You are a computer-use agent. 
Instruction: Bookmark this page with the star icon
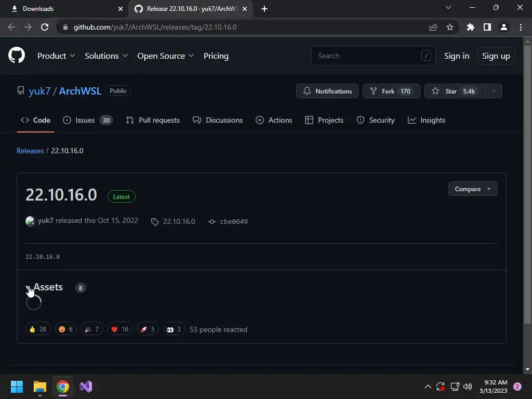click(450, 27)
